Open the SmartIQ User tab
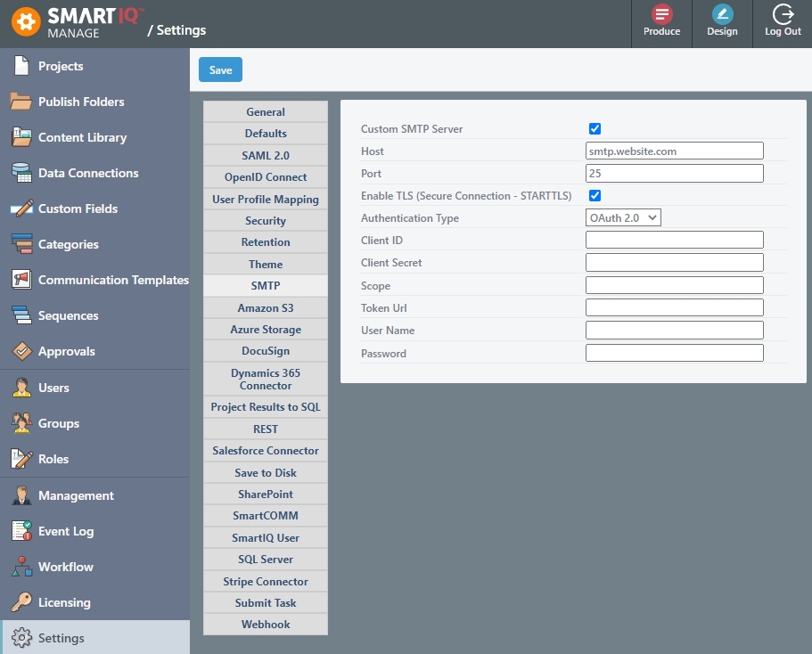Image resolution: width=812 pixels, height=654 pixels. (x=266, y=537)
